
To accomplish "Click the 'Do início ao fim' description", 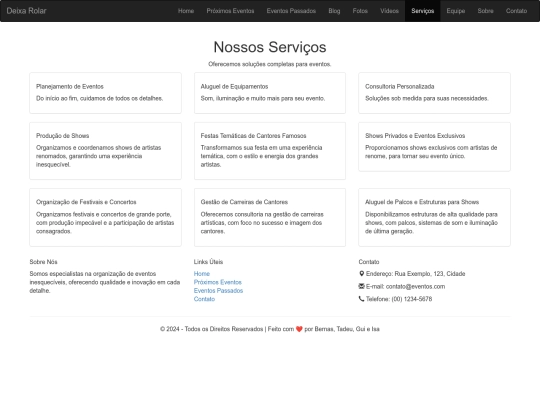I will point(100,98).
